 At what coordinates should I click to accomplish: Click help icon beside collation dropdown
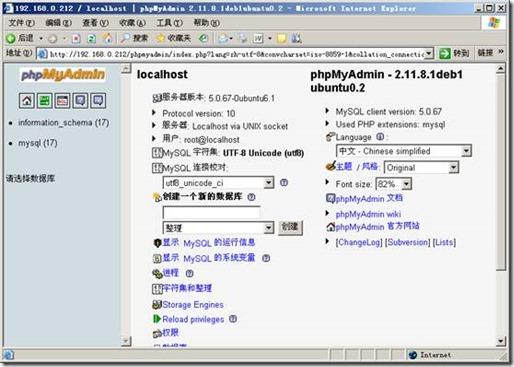[x=284, y=182]
